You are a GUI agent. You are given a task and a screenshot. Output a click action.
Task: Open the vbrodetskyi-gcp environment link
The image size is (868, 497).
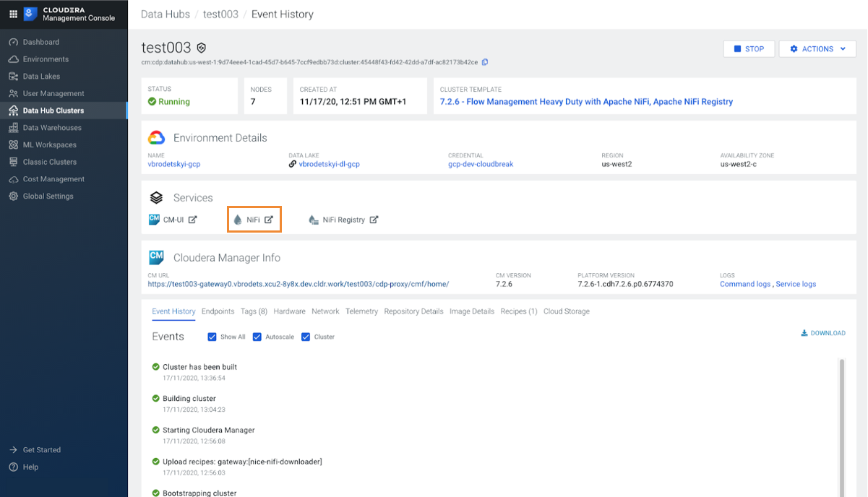[x=174, y=164]
